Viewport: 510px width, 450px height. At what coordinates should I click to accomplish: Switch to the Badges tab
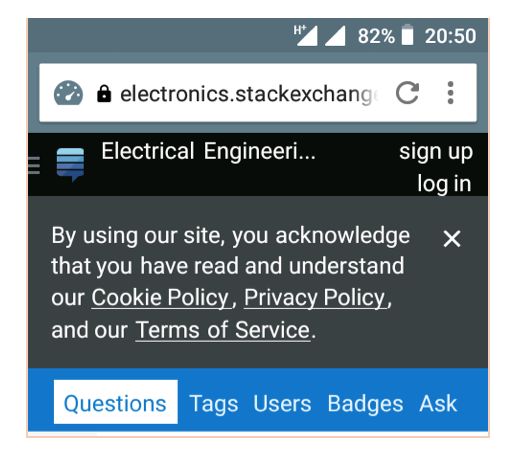[x=365, y=404]
